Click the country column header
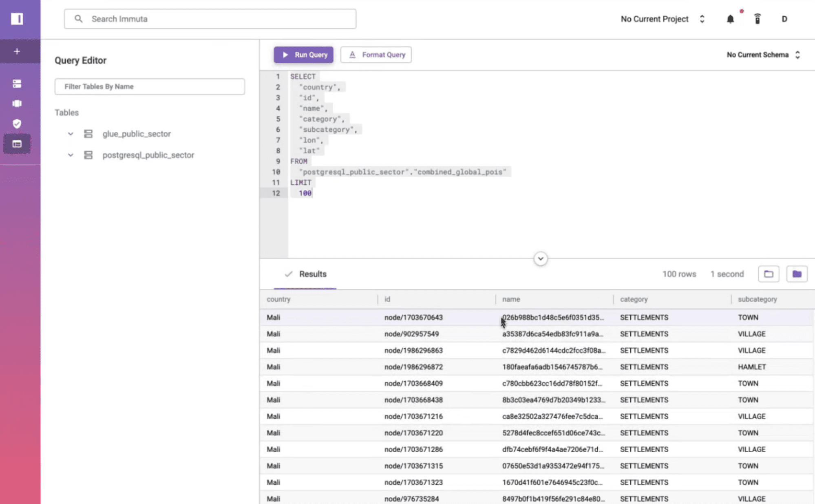Screen dimensions: 815x504 (x=278, y=299)
